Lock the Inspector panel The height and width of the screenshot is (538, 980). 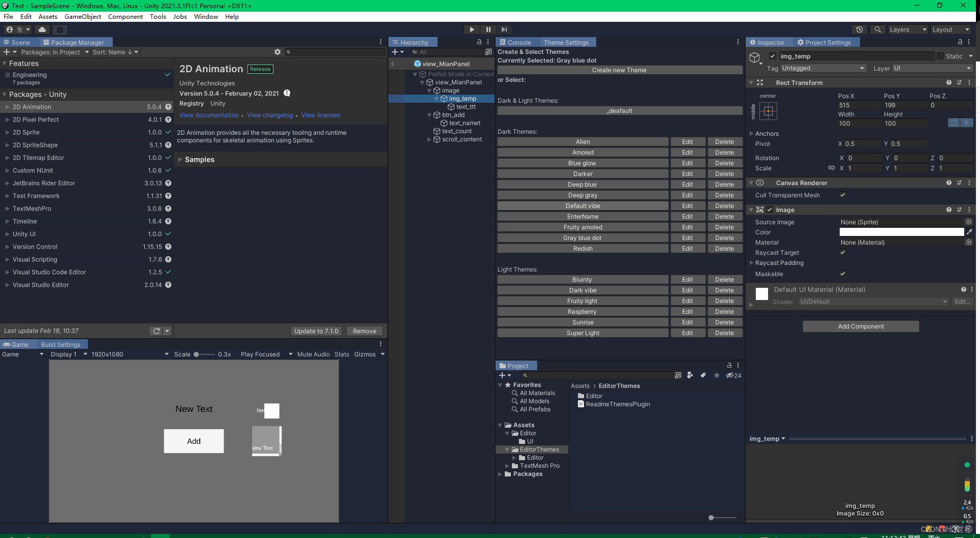click(960, 42)
